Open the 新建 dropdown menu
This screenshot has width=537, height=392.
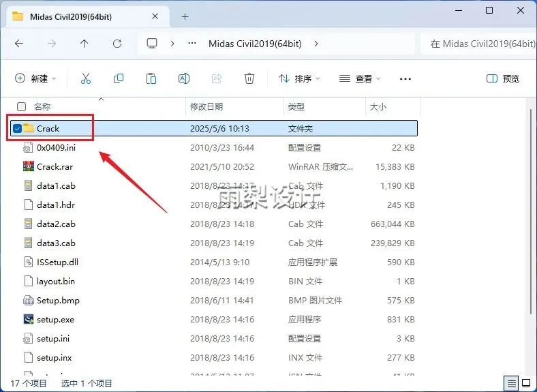point(35,78)
